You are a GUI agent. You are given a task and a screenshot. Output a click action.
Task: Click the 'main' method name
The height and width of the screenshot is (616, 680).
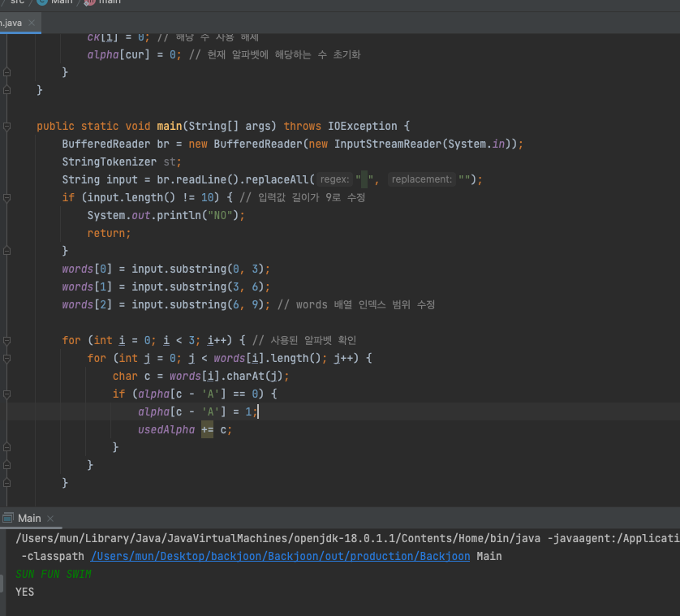coord(169,127)
